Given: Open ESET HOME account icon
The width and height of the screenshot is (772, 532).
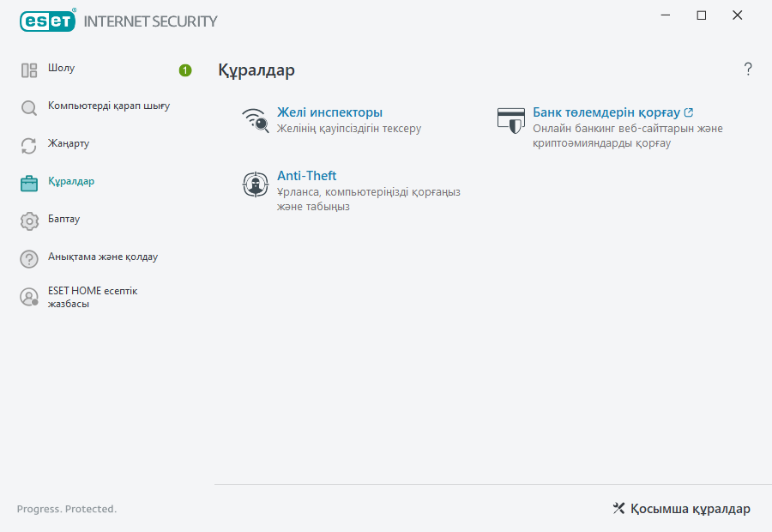Looking at the screenshot, I should [x=28, y=296].
